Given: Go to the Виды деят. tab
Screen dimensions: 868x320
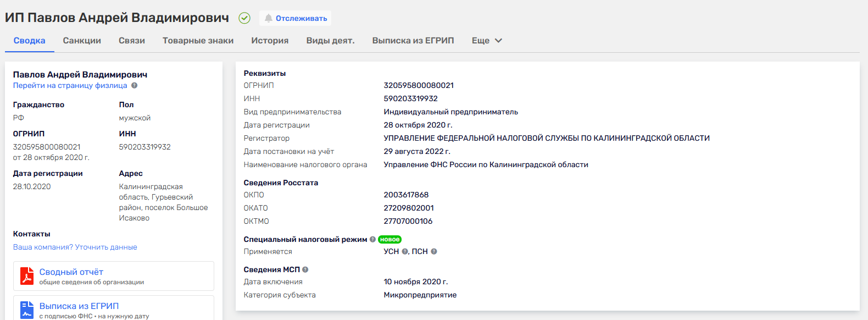Looking at the screenshot, I should click(330, 41).
